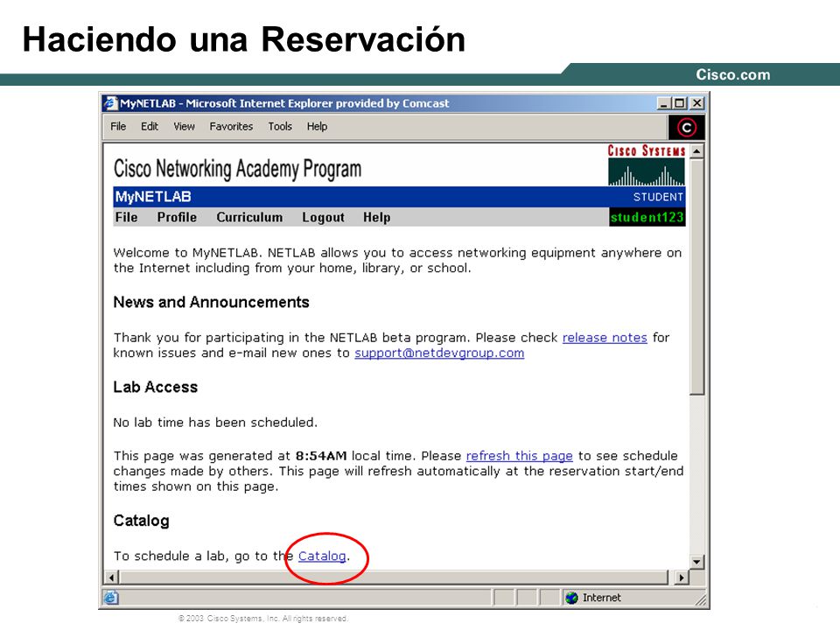This screenshot has height=630, width=840.
Task: Maximize the MyNETLAB browser window
Action: pyautogui.click(x=680, y=103)
